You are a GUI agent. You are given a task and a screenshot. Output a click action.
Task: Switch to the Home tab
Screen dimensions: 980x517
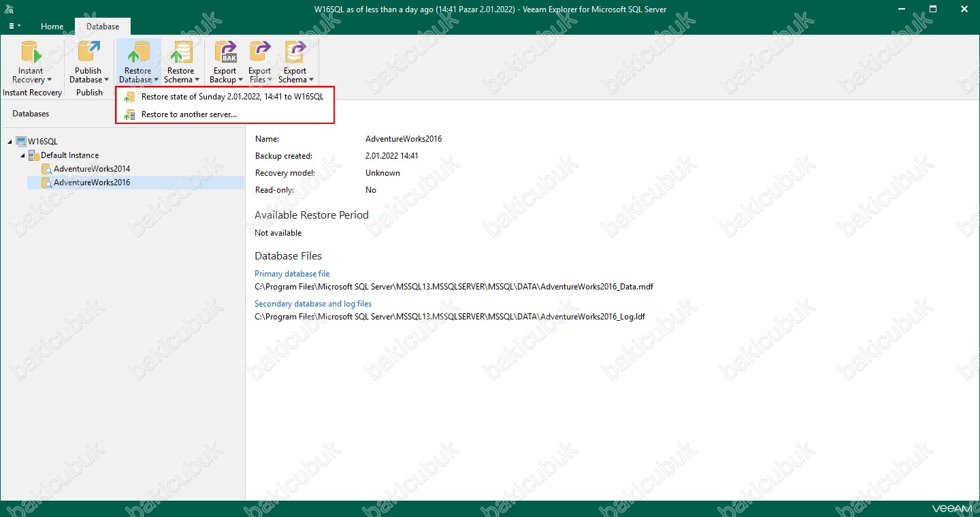[52, 27]
